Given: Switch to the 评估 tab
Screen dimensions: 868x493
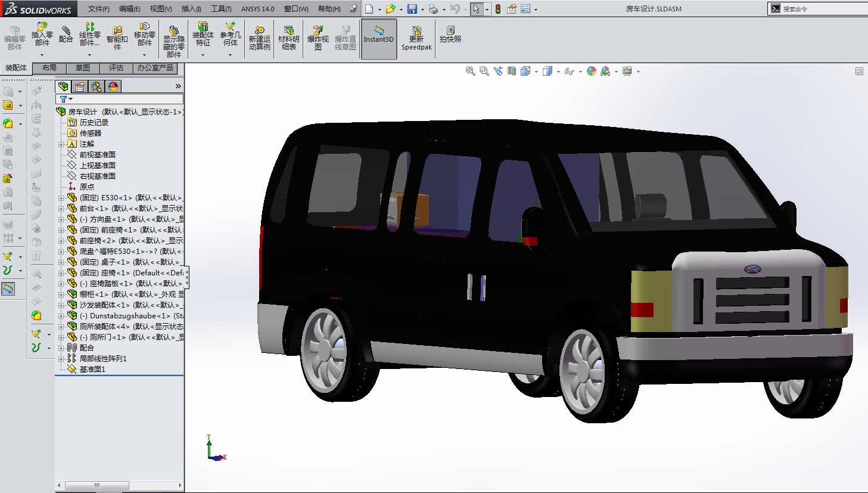Looking at the screenshot, I should (116, 68).
